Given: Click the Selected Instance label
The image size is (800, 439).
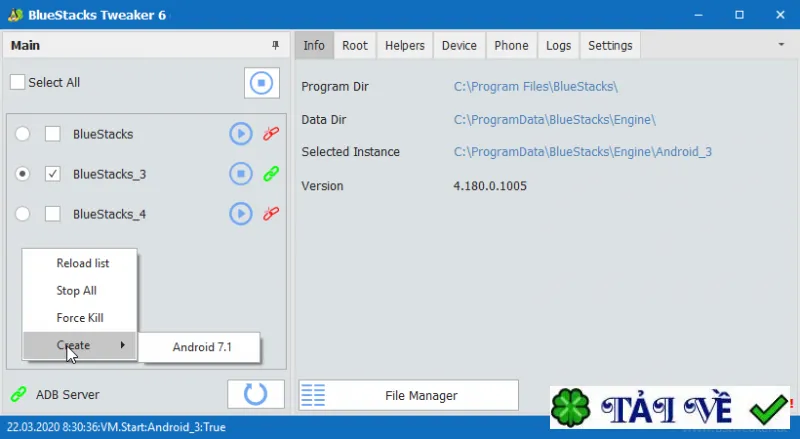Looking at the screenshot, I should (x=351, y=152).
